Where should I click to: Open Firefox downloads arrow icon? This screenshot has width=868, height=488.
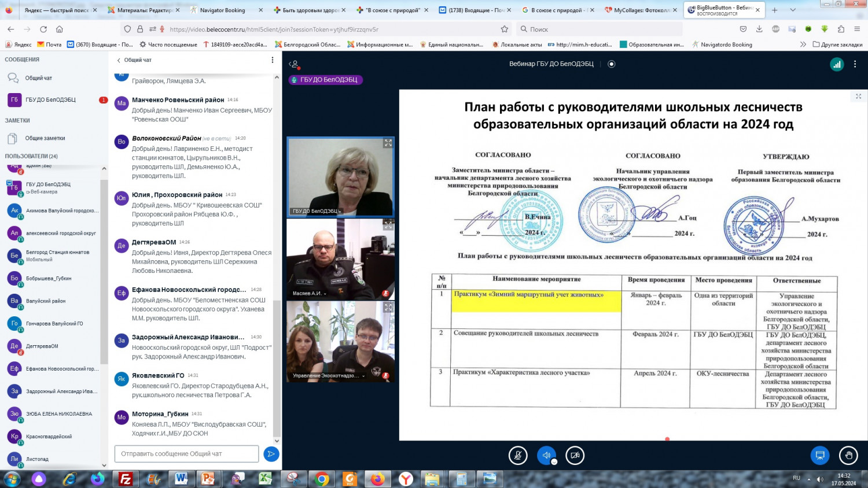[759, 29]
